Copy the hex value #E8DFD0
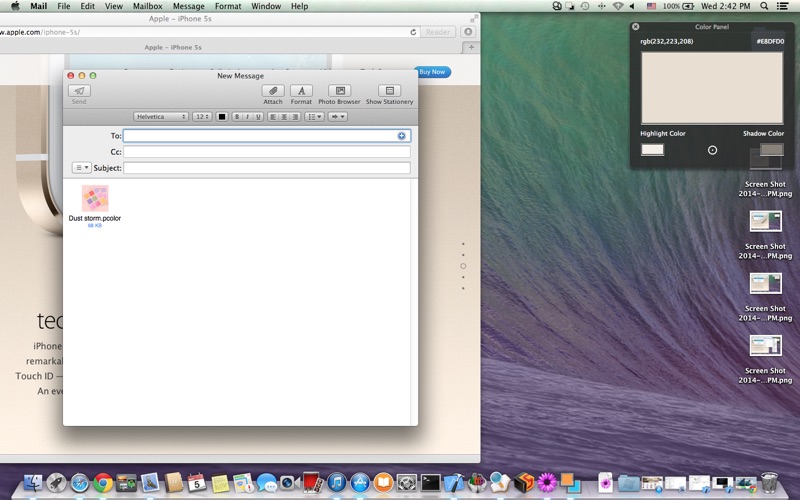The height and width of the screenshot is (500, 800). 770,41
